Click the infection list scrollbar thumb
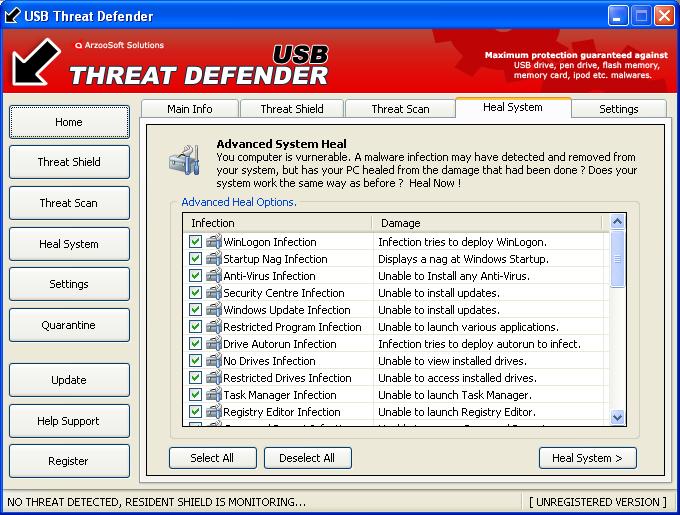Screen dimensions: 680x515 [x=617, y=259]
